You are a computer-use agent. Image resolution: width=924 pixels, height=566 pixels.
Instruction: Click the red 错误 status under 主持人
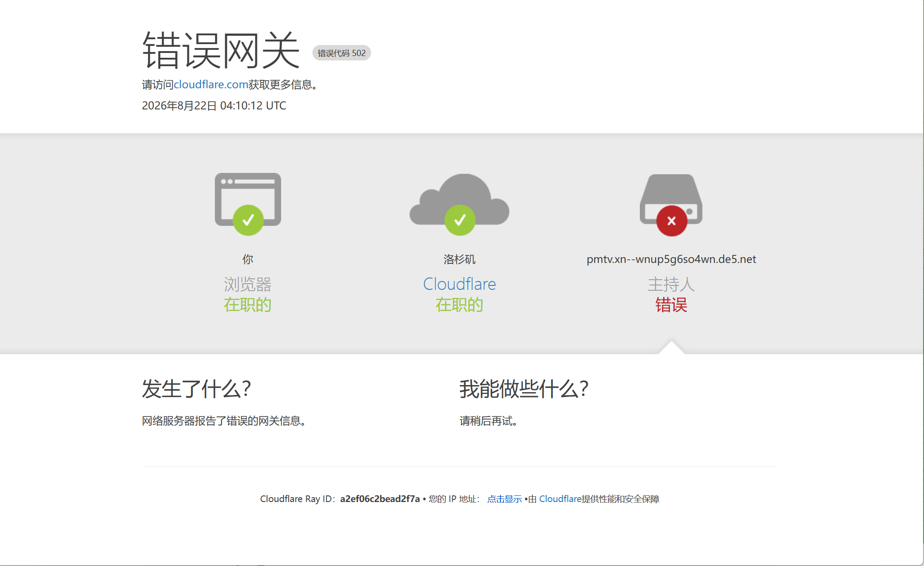pyautogui.click(x=671, y=305)
